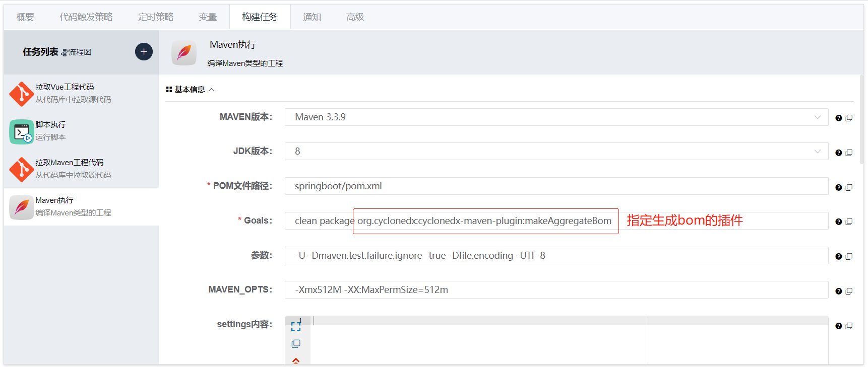Open the MAVEN版本 dropdown
The height and width of the screenshot is (367, 868).
click(556, 117)
